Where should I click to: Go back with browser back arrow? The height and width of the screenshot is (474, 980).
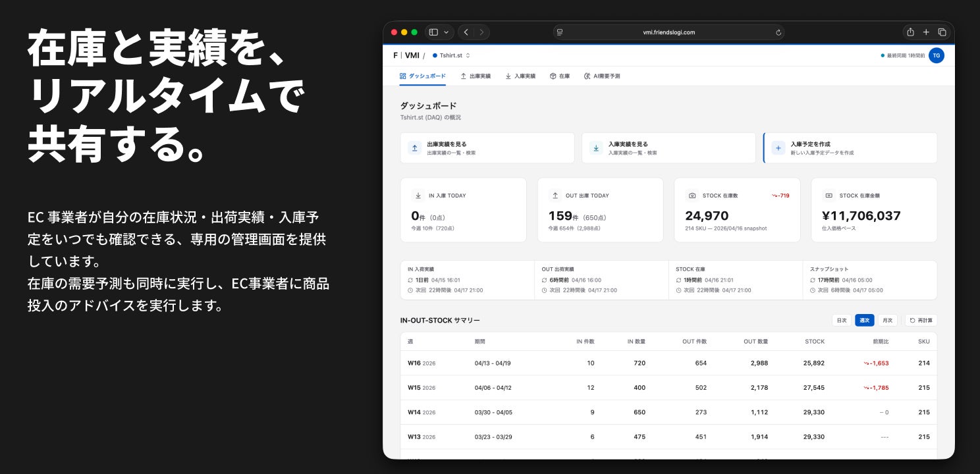[x=466, y=32]
